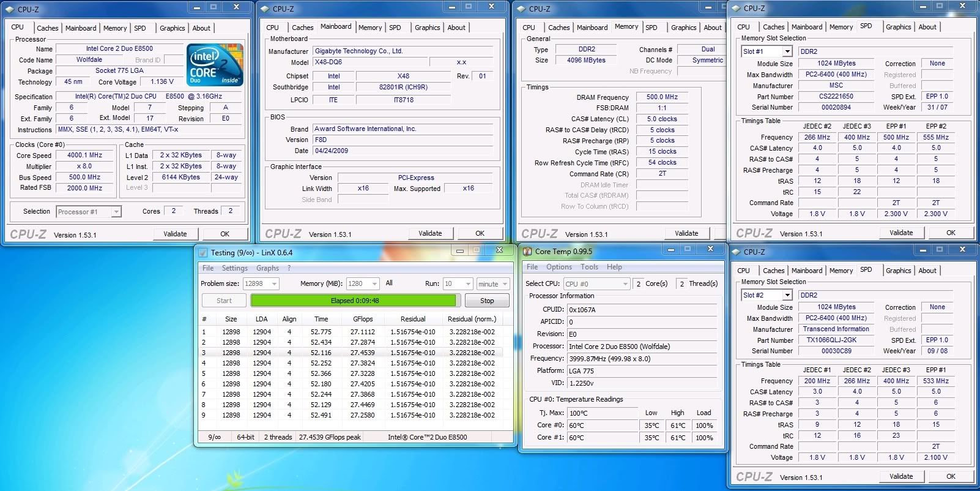Click Validate in the Slot #2 SPD window
The width and height of the screenshot is (980, 491).
[x=901, y=476]
